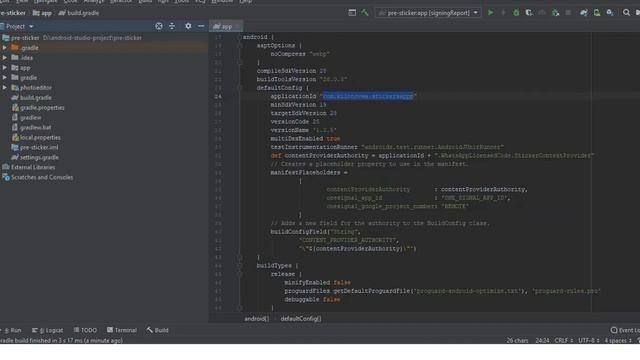Open SDK Manager from toolbar
This screenshot has width=640, height=360.
pos(610,13)
